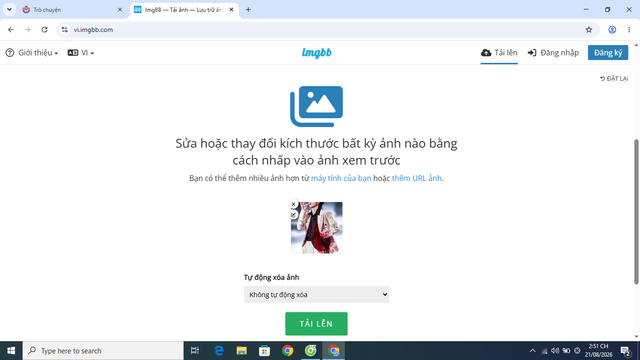Close the ImgBB browser tab
The width and height of the screenshot is (640, 360).
[231, 9]
